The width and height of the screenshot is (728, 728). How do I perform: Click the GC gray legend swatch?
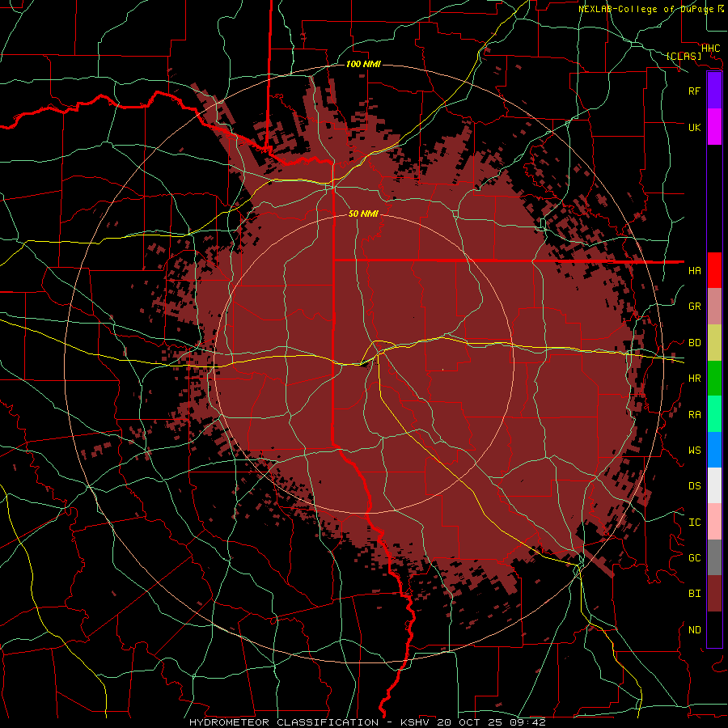714,557
